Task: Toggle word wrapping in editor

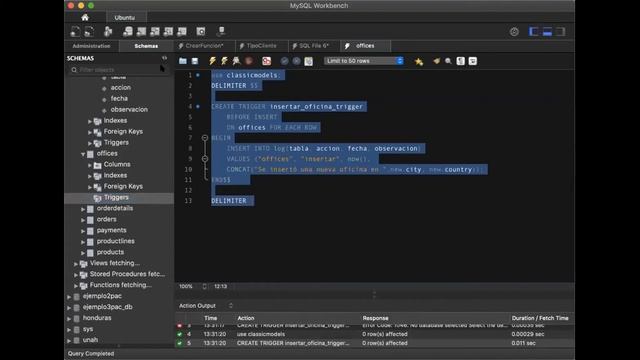Action: point(473,61)
